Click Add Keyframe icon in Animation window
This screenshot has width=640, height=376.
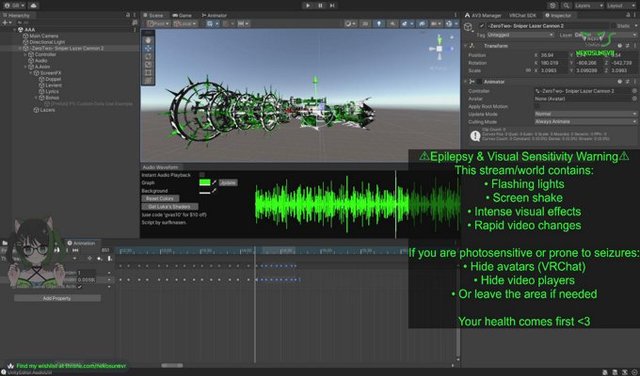tap(100, 258)
